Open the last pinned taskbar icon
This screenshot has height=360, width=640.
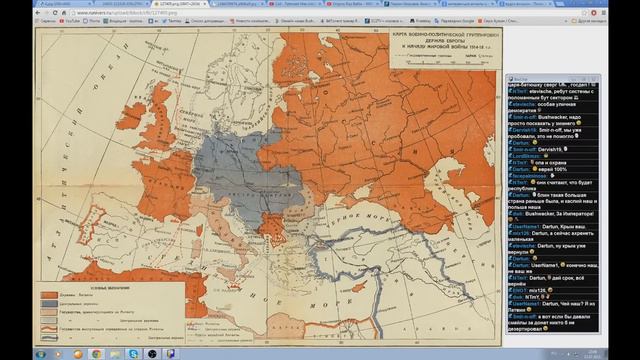coord(171,354)
